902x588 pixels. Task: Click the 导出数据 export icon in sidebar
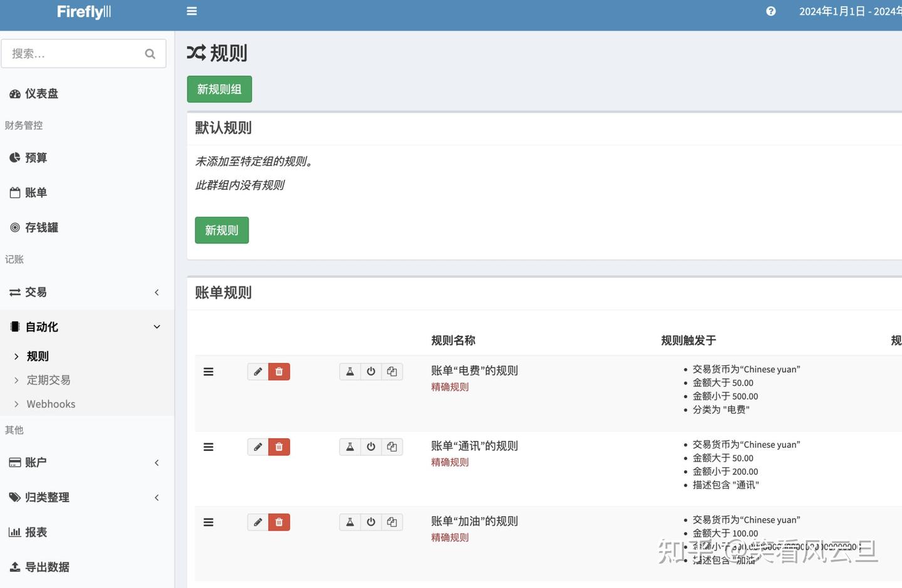[x=14, y=567]
